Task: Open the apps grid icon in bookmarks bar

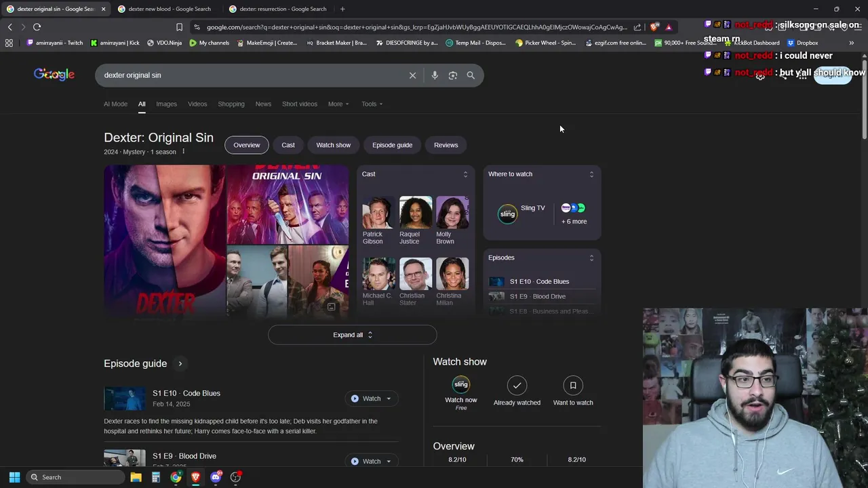Action: point(9,43)
